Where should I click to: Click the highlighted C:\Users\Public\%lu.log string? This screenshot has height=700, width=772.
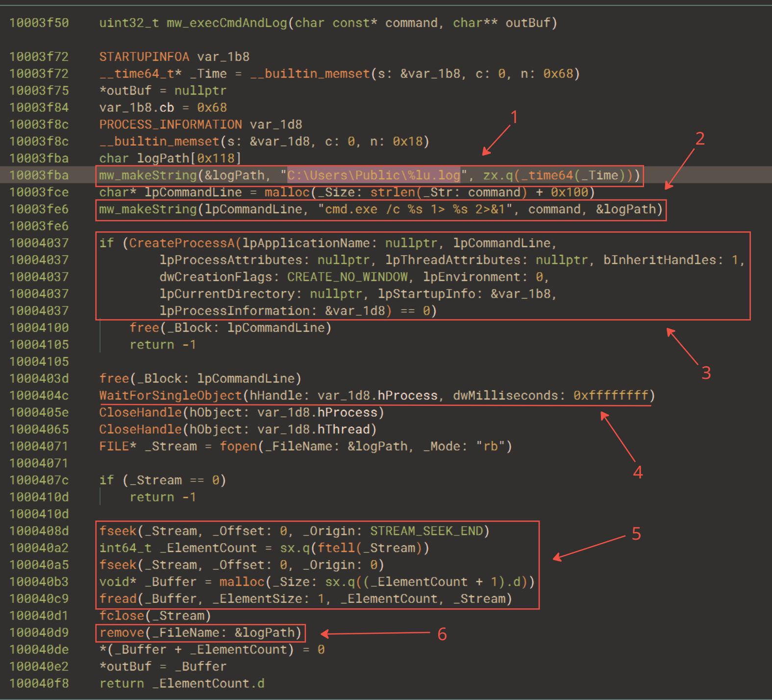click(x=374, y=175)
